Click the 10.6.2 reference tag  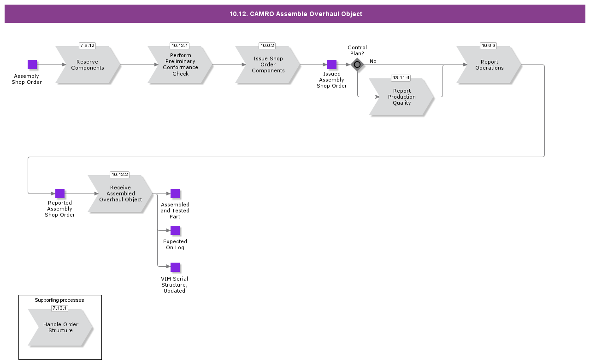coord(267,46)
